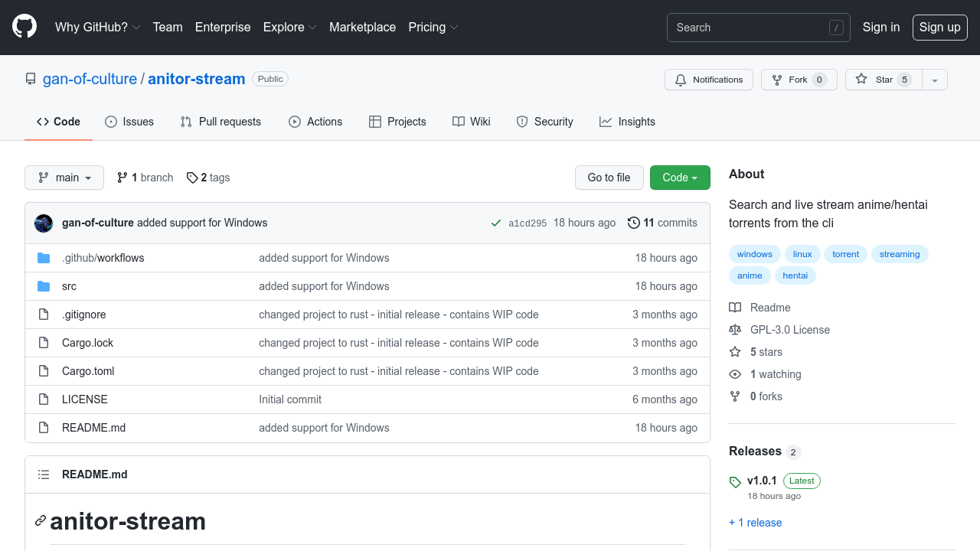Click the Go to file button
This screenshot has width=980, height=551.
pos(609,178)
